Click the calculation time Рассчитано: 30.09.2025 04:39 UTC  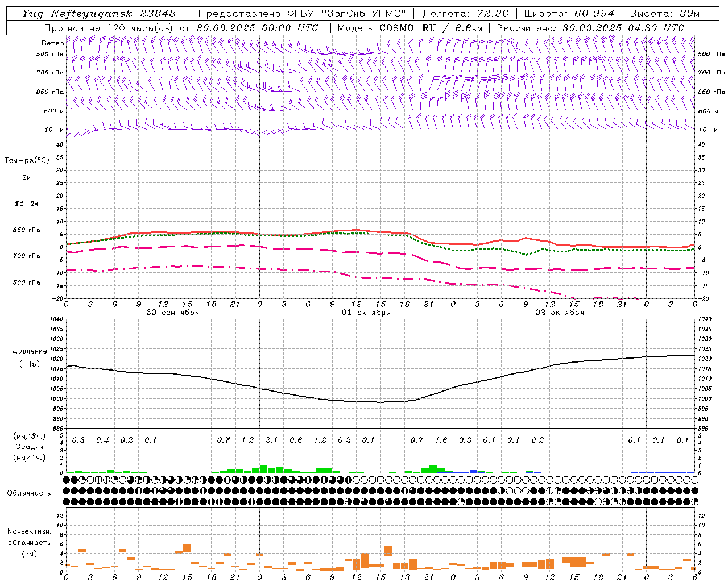[x=590, y=28]
